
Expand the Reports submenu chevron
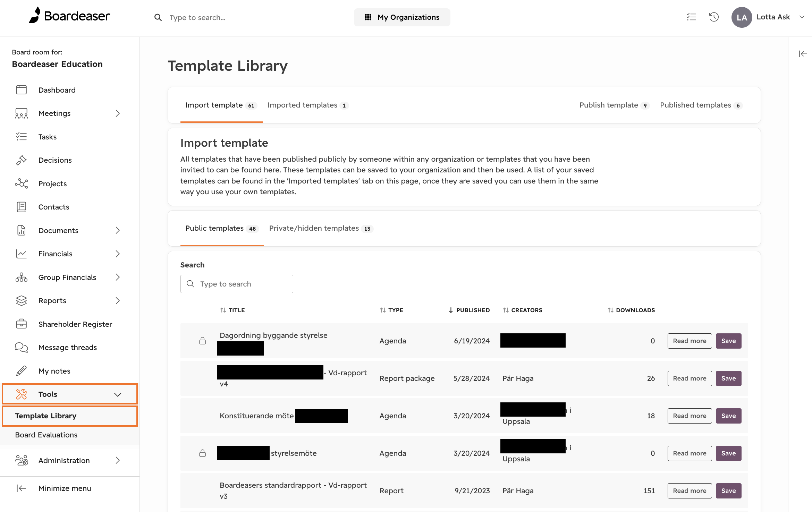[x=118, y=301]
